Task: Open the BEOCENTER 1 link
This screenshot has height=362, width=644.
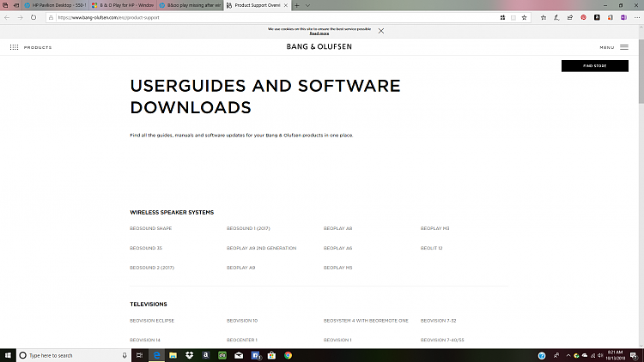Action: (x=242, y=340)
